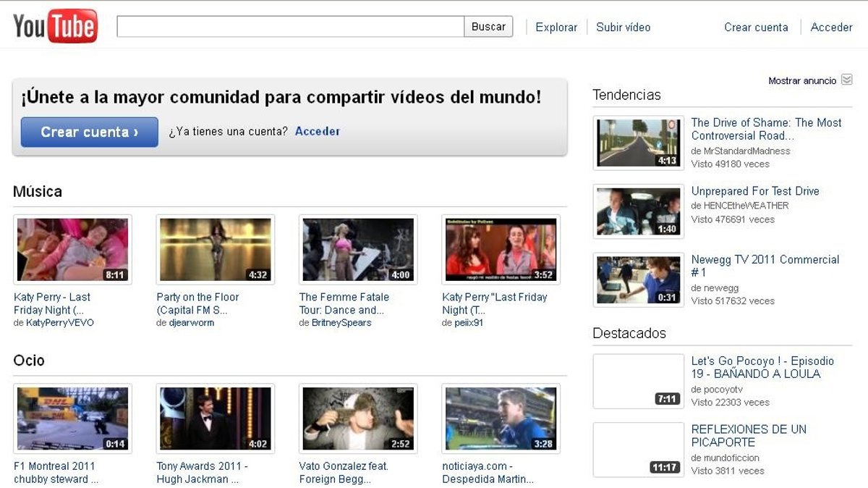Open the KatyPerryVEVO channel link
Viewport: 868px width, 488px height.
tap(60, 323)
